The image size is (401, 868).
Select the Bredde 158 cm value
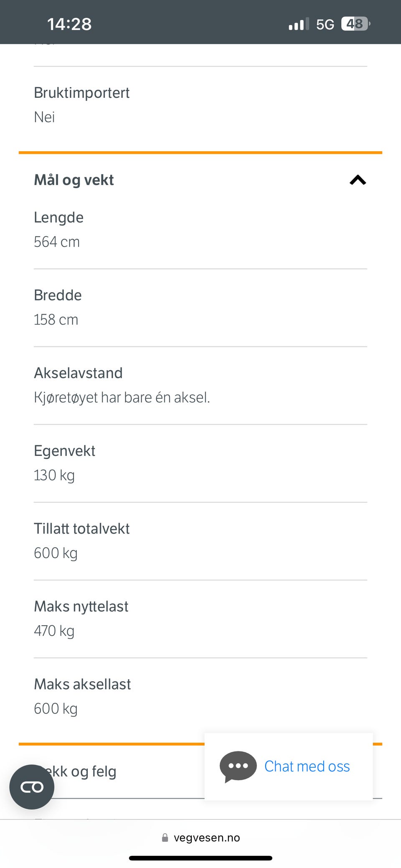click(56, 320)
